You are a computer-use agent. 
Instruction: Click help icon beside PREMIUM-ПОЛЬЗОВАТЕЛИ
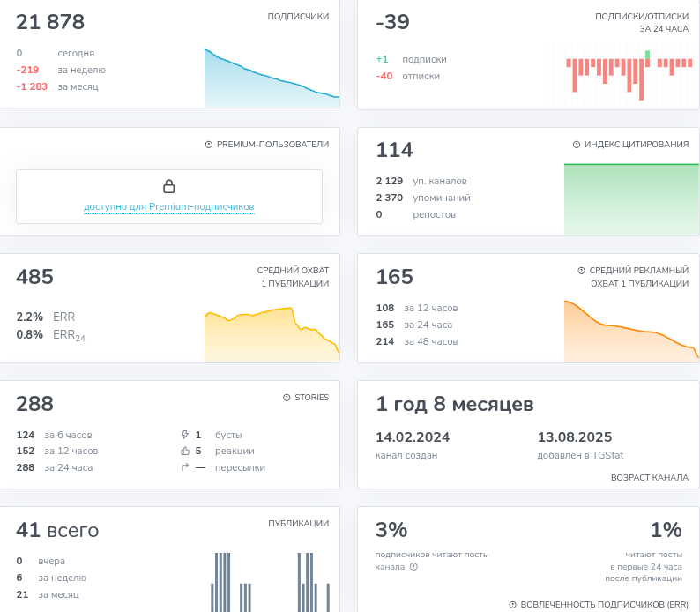209,145
